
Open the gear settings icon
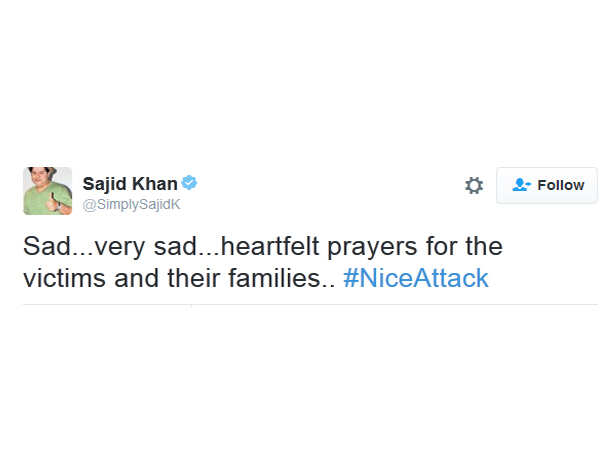click(474, 185)
